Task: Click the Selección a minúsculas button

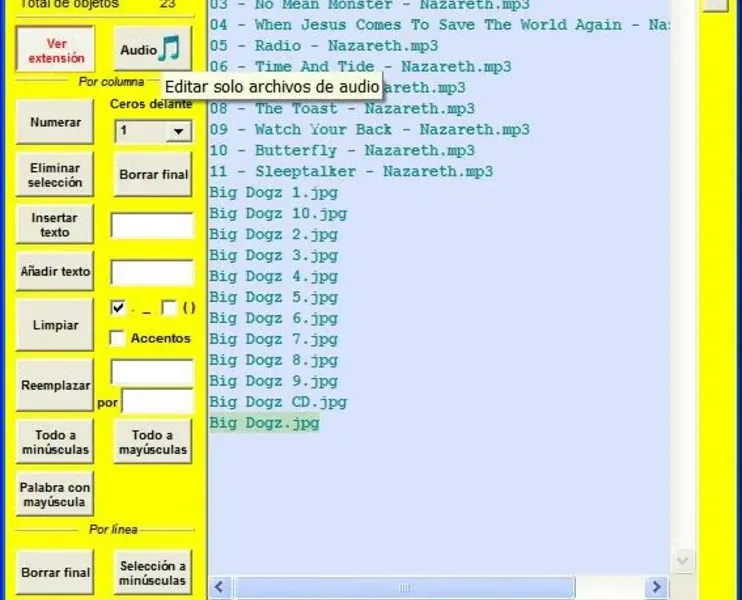Action: pos(153,573)
